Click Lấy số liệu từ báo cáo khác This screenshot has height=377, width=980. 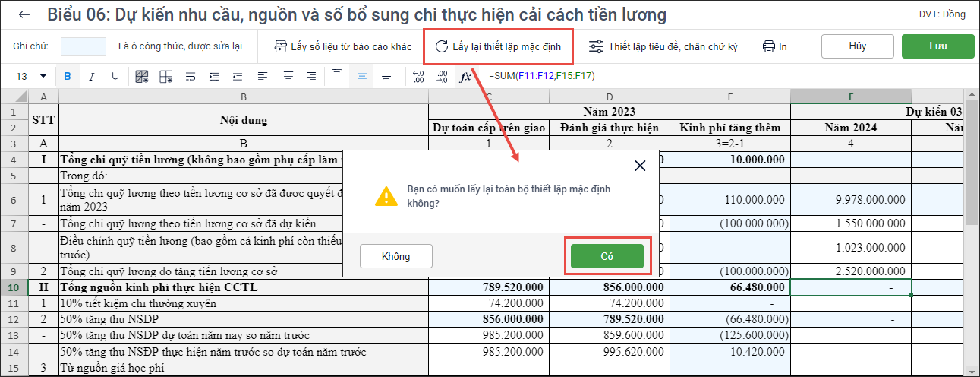pyautogui.click(x=343, y=46)
